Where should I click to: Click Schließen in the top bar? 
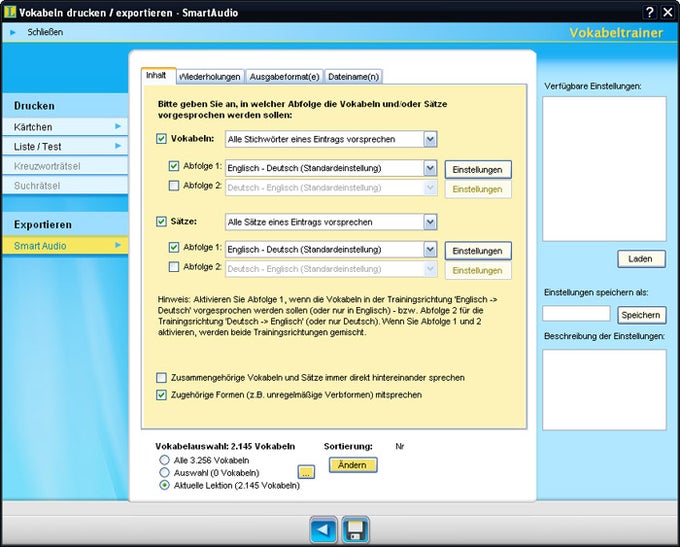[45, 33]
